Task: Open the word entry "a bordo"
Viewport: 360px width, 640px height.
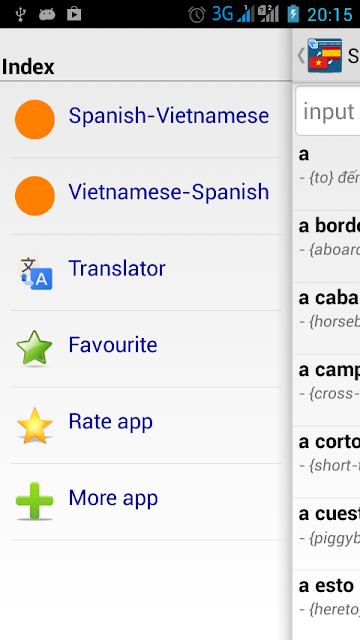Action: pyautogui.click(x=327, y=247)
